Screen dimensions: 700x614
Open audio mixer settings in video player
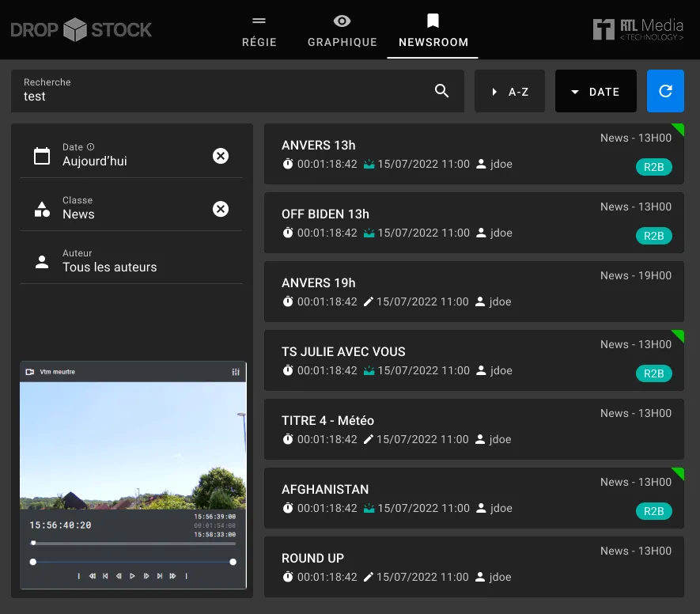tap(235, 372)
